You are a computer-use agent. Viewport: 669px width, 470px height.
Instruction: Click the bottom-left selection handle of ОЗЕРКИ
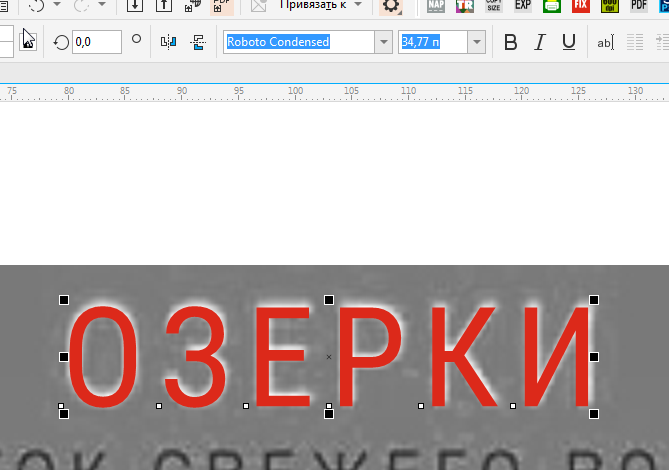64,414
